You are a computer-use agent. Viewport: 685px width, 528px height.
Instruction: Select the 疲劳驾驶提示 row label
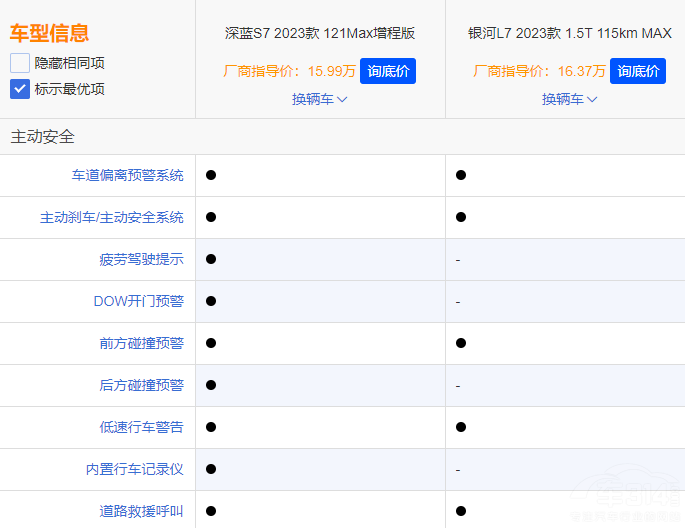point(141,259)
